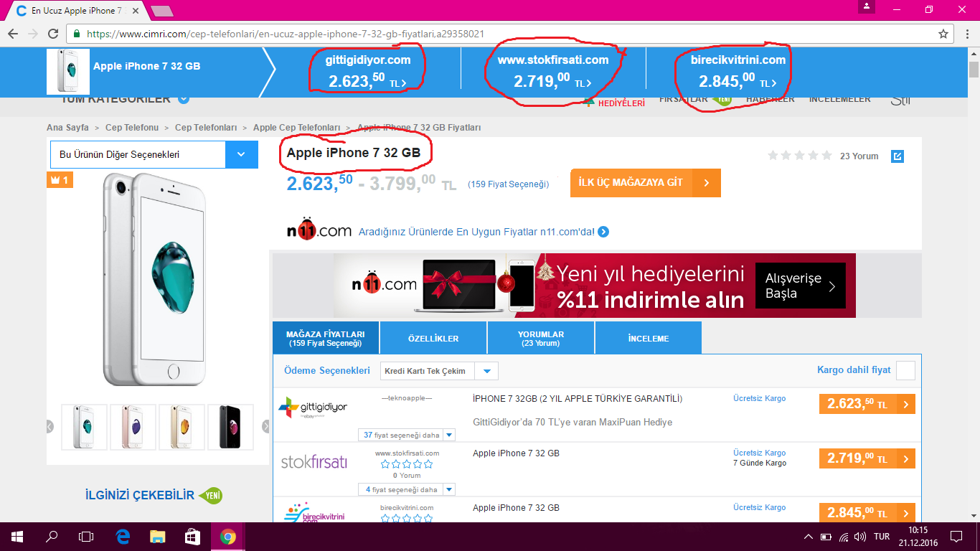Click the left arrow of thumbnail carousel
Viewport: 980px width, 551px height.
pyautogui.click(x=50, y=426)
